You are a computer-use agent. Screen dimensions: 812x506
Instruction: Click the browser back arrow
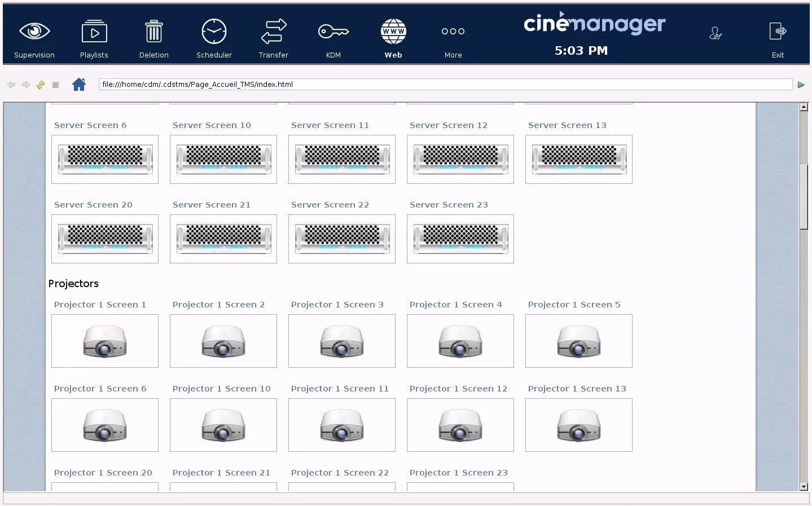[11, 85]
